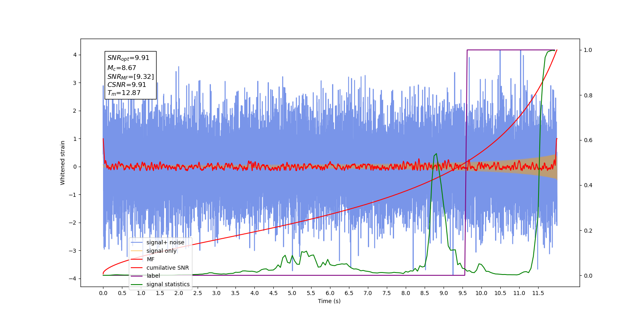The height and width of the screenshot is (322, 644).
Task: Select the SNRMF=[9.32] annotation text
Action: 130,76
